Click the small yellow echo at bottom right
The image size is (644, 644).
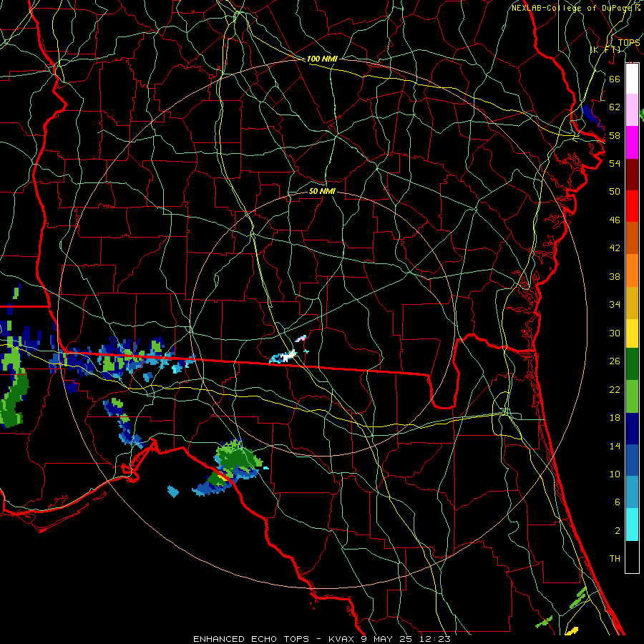tap(572, 630)
